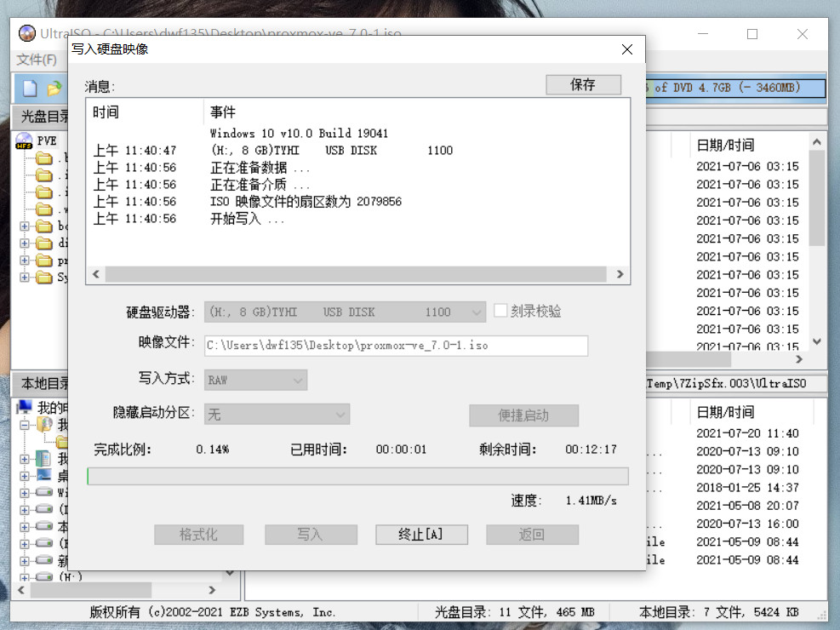Expand the "di" folder tree node
The image size is (840, 630).
pos(24,243)
